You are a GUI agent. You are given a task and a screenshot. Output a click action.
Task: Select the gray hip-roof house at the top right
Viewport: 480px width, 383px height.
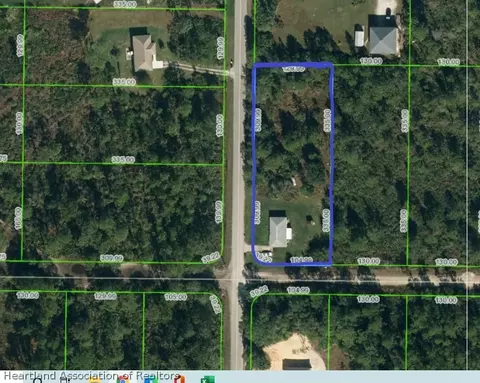pyautogui.click(x=383, y=40)
